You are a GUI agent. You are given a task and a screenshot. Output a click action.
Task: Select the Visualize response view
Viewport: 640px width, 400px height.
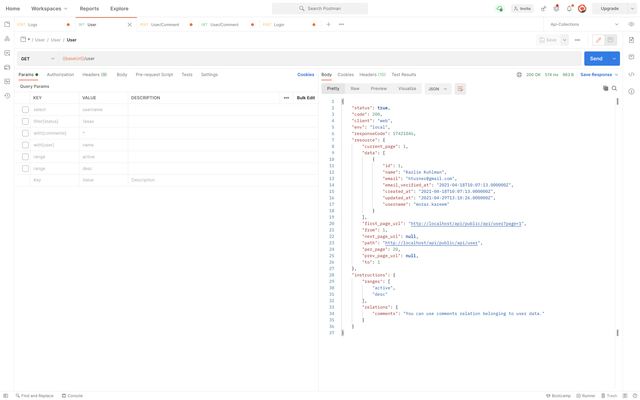(x=407, y=89)
